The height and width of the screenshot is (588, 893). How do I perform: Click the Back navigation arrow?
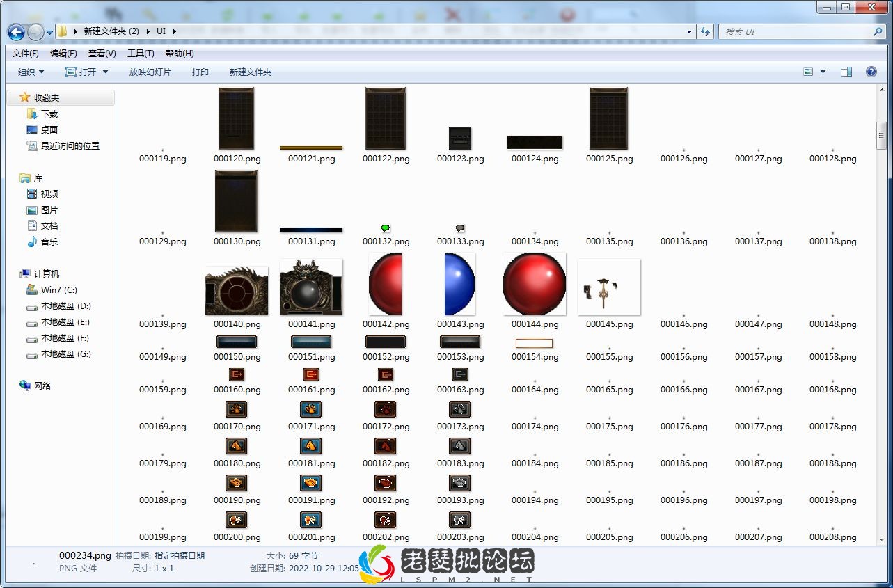click(x=17, y=32)
